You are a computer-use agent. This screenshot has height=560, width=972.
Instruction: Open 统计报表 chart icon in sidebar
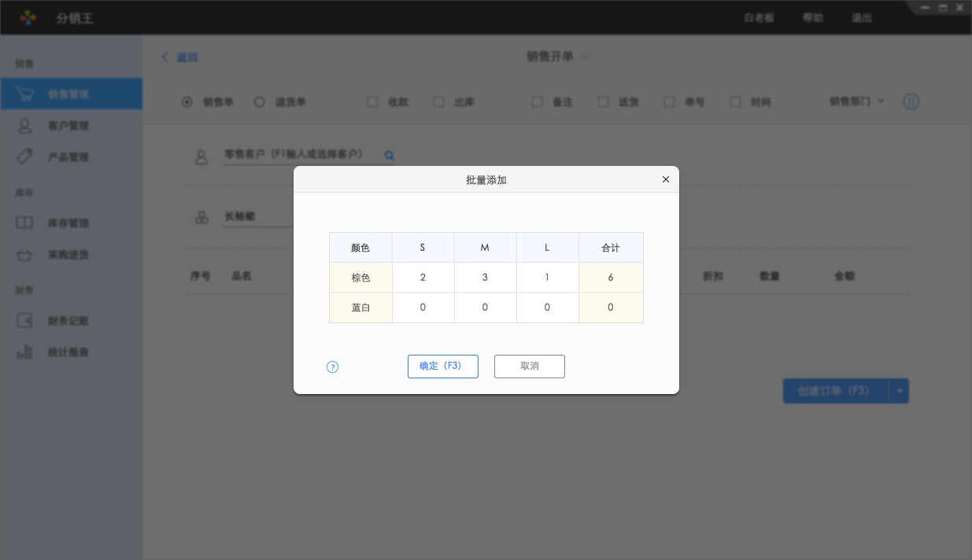[25, 352]
